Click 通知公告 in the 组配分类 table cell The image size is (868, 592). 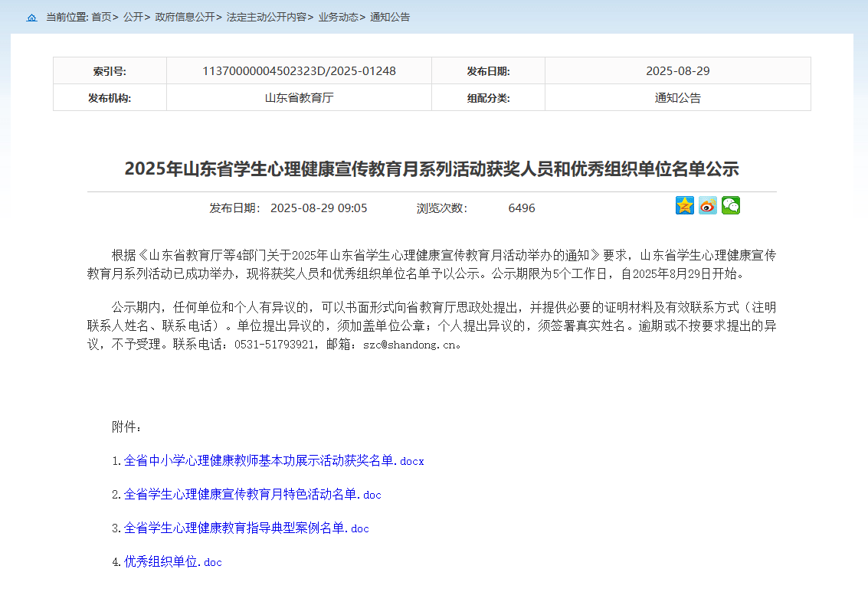coord(677,98)
